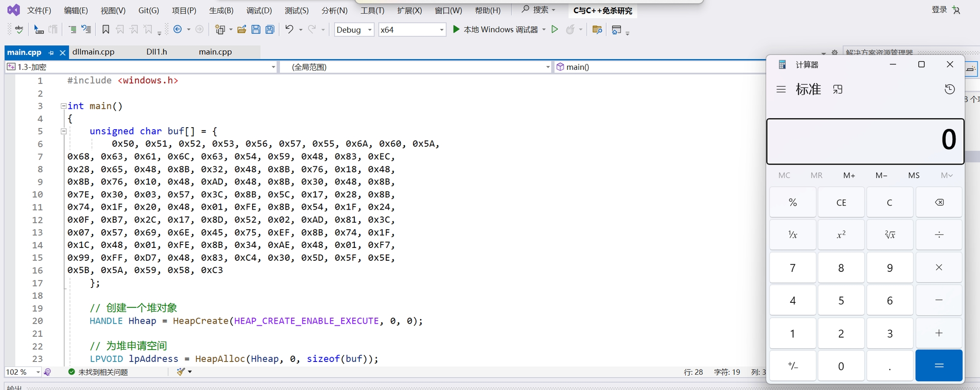Open the Debug configuration dropdown

pos(354,30)
